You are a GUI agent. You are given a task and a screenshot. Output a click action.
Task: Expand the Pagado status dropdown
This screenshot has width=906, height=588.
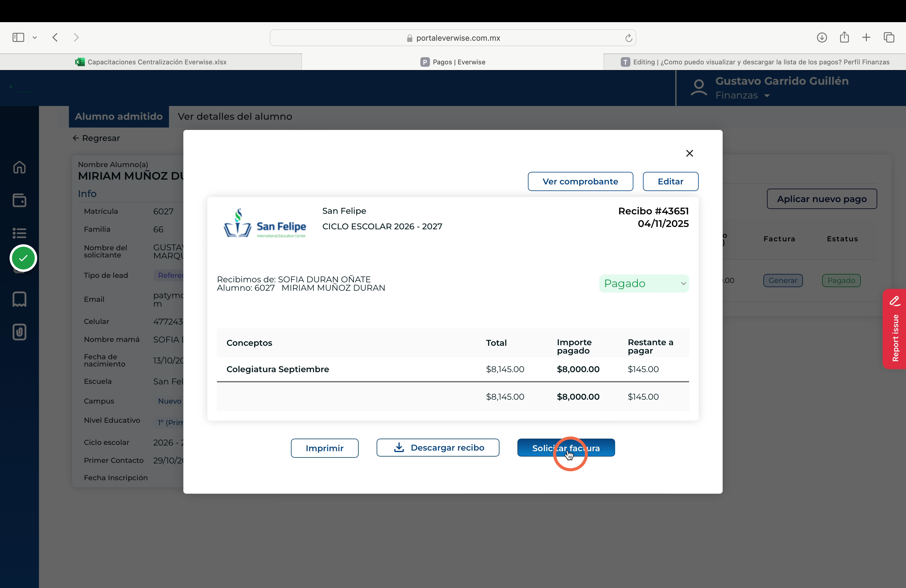(644, 283)
